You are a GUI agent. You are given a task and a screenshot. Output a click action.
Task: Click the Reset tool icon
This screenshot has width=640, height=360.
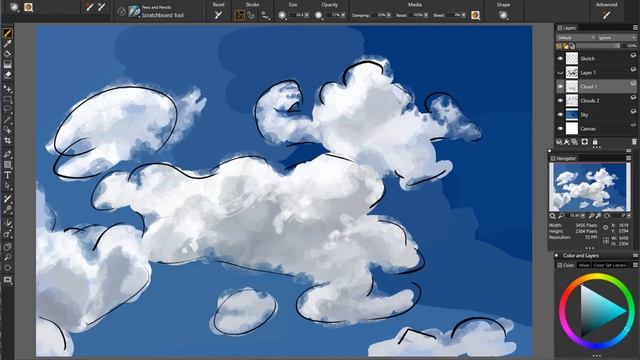(x=218, y=15)
